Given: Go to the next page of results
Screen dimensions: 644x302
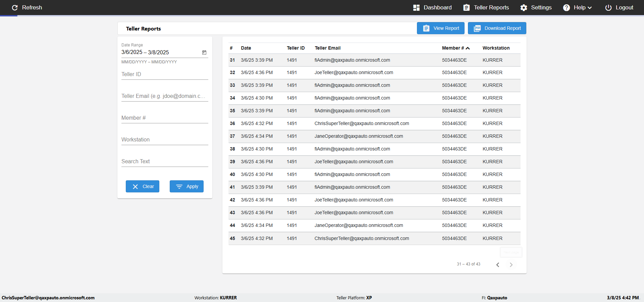Looking at the screenshot, I should [x=511, y=265].
